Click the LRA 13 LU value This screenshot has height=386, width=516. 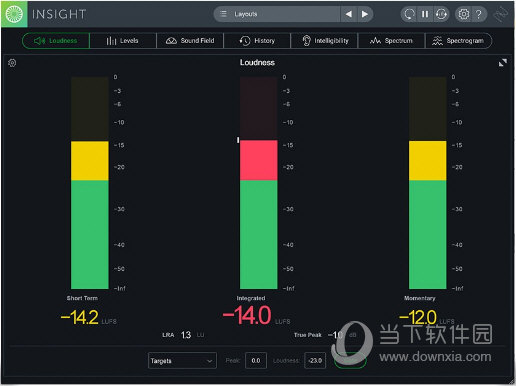(186, 335)
